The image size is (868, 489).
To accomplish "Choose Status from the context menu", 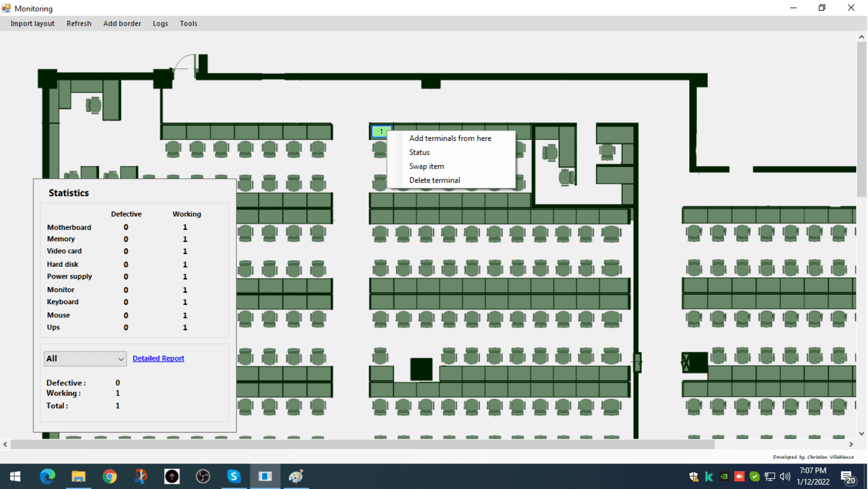I will tap(419, 152).
